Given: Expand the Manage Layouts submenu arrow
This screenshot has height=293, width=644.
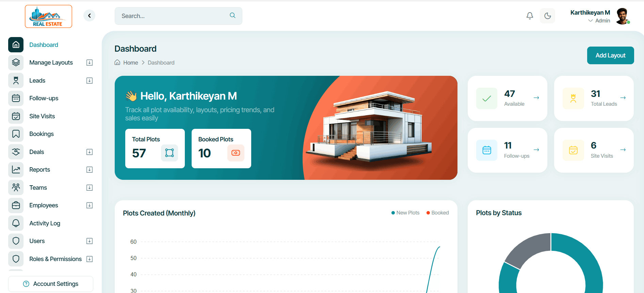Looking at the screenshot, I should [90, 63].
